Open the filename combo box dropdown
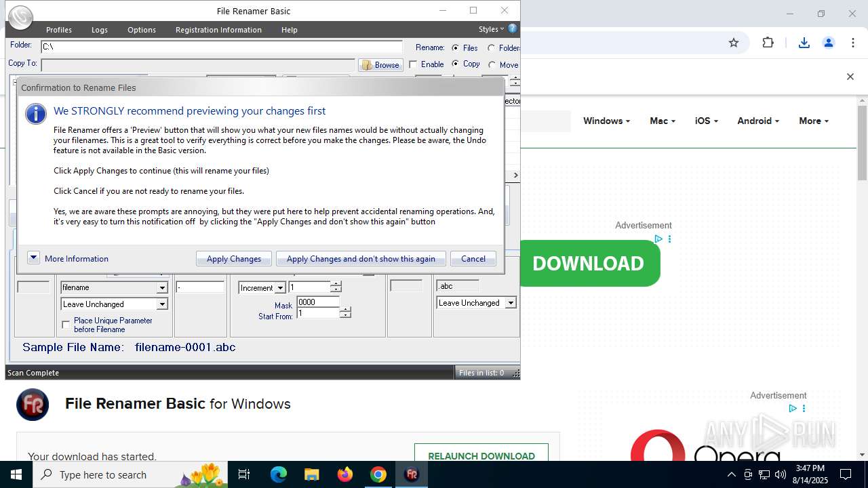This screenshot has width=868, height=488. (x=162, y=287)
